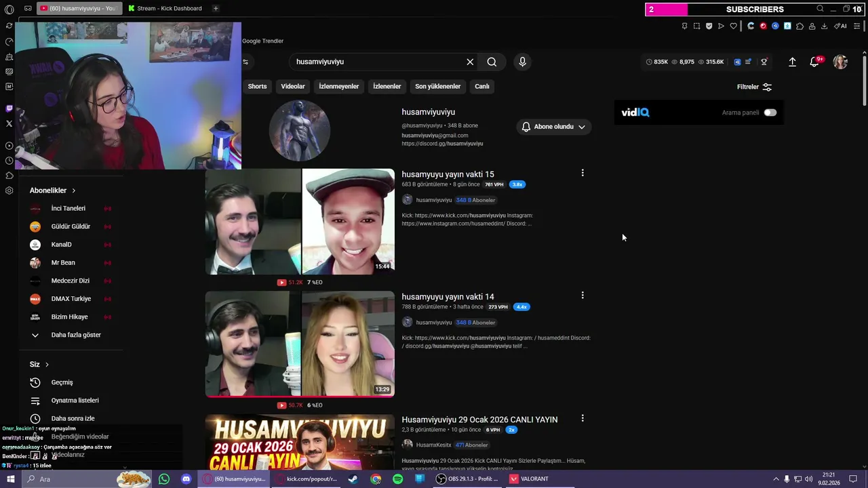The width and height of the screenshot is (868, 488).
Task: Open the HusamxKesitx channel link
Action: tap(433, 445)
